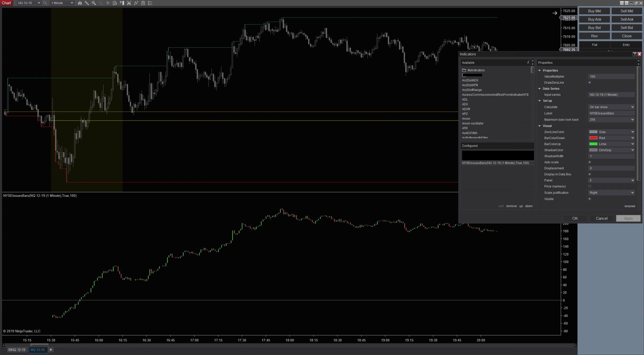Open the 1 Minute interval dropdown

click(62, 3)
